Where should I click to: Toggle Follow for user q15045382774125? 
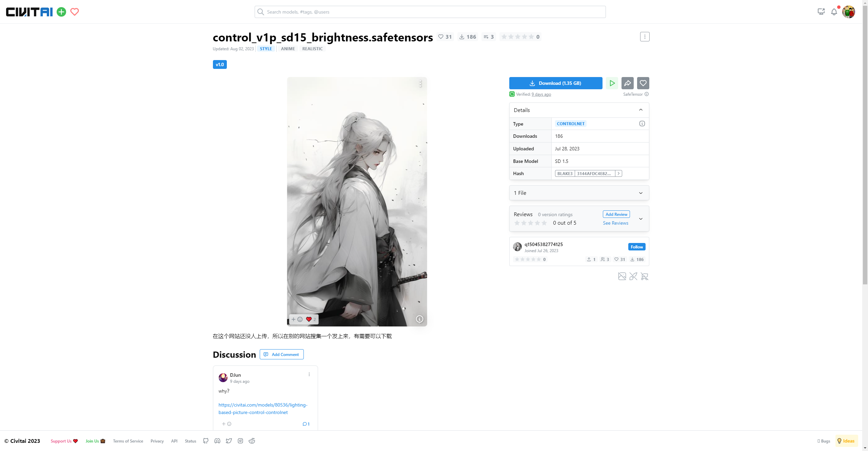click(x=636, y=247)
